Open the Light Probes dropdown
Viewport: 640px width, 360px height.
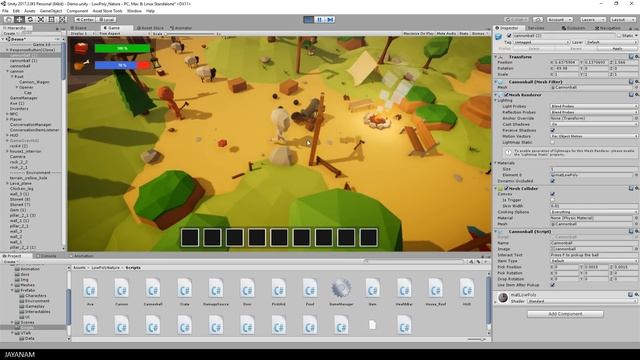594,106
